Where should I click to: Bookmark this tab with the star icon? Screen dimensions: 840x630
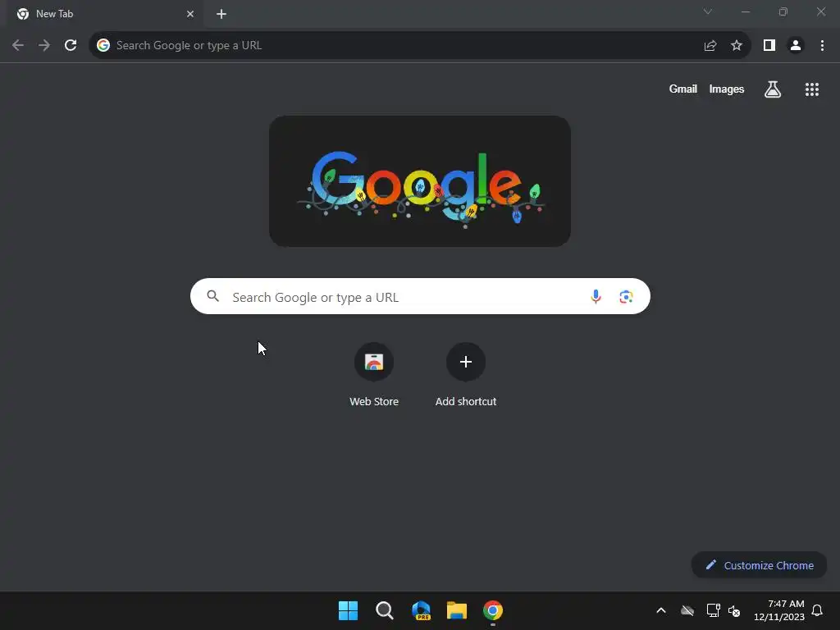click(737, 46)
